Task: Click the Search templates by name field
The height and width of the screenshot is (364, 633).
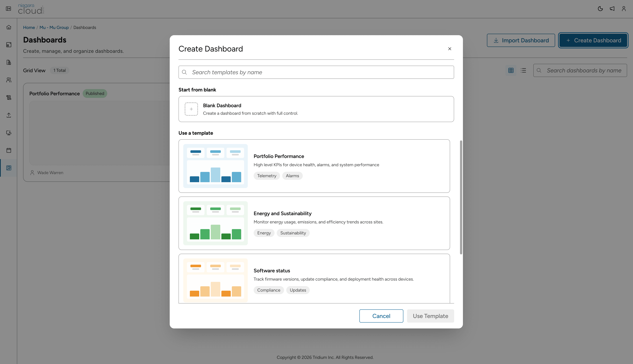Action: tap(316, 72)
